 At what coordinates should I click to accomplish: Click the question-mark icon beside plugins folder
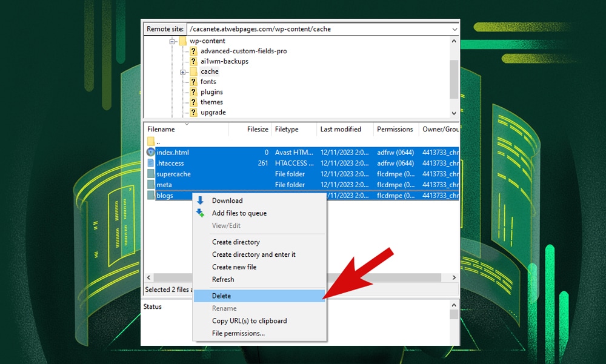tap(193, 92)
